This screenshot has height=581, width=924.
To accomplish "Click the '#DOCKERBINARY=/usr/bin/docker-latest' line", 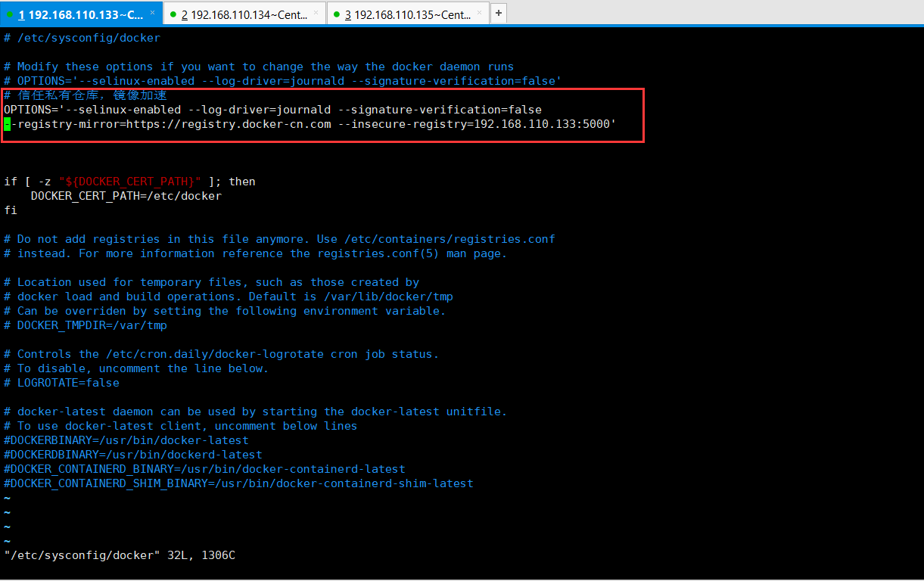I will pos(126,440).
